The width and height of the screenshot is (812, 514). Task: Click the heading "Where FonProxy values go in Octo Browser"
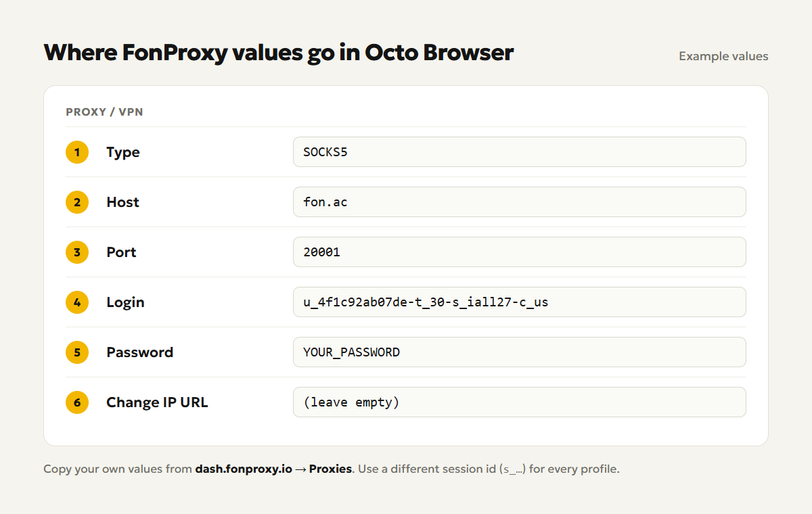point(279,52)
